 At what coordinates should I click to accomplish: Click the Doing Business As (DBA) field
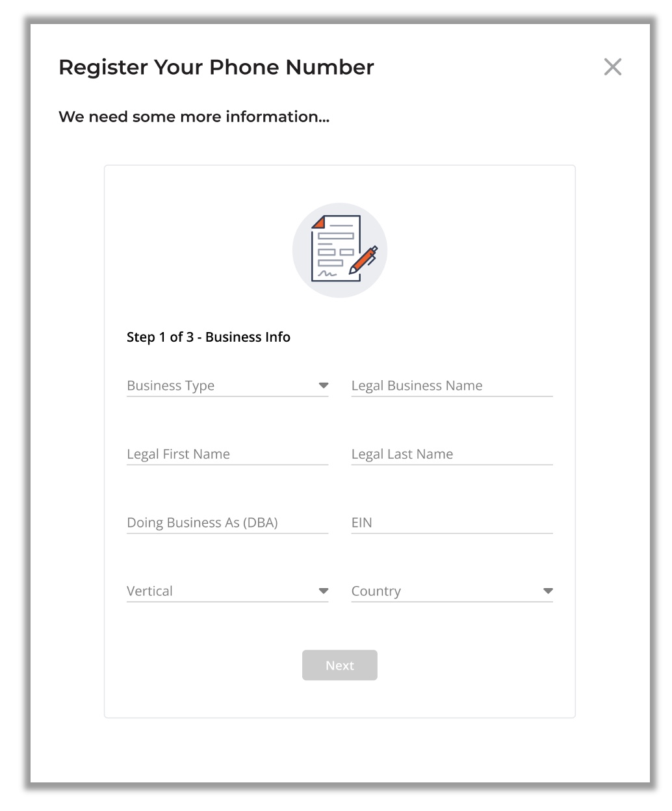tap(227, 522)
